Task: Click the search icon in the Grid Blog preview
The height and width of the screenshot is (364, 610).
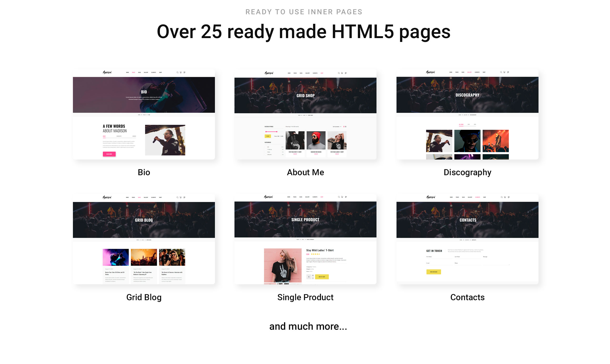Action: coord(178,198)
